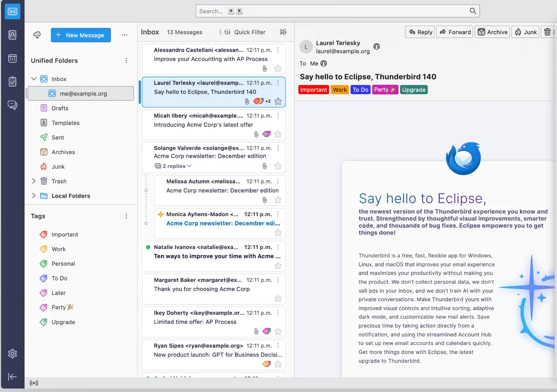This screenshot has height=392, width=557.
Task: Open Settings via the gear icon
Action: tap(12, 354)
